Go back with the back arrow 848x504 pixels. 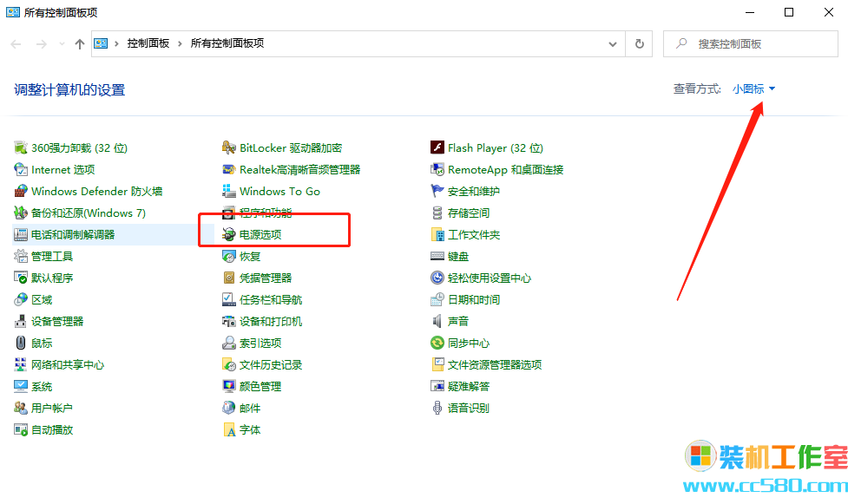click(x=16, y=43)
